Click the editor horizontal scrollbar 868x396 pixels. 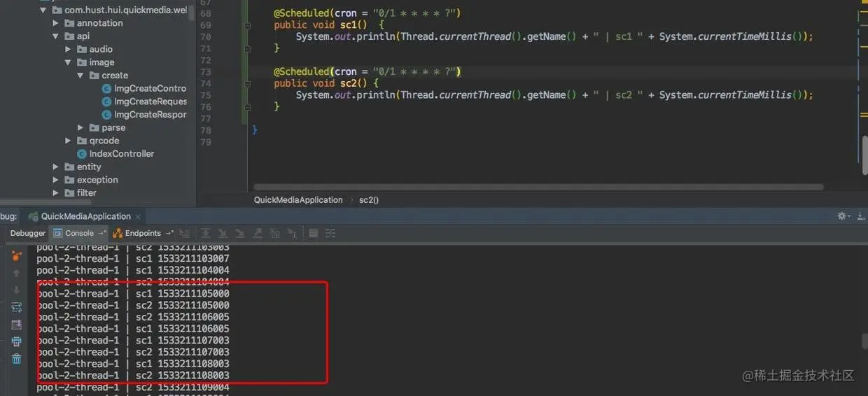tap(538, 187)
